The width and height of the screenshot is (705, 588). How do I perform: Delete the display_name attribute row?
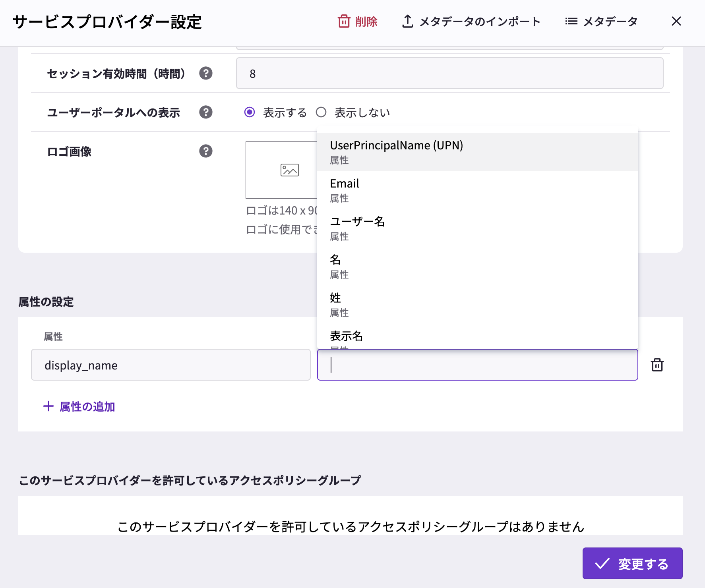(x=657, y=365)
